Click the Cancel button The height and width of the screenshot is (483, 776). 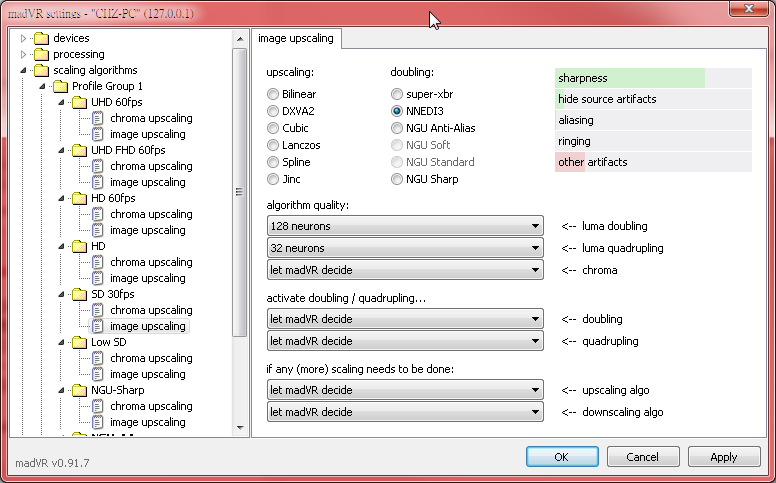coord(643,457)
